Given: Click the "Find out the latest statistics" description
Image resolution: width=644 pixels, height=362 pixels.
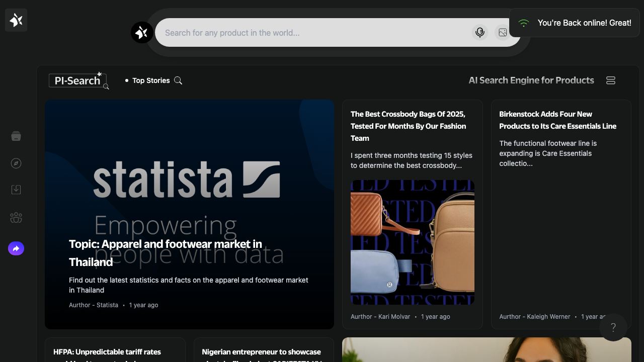Looking at the screenshot, I should (189, 285).
